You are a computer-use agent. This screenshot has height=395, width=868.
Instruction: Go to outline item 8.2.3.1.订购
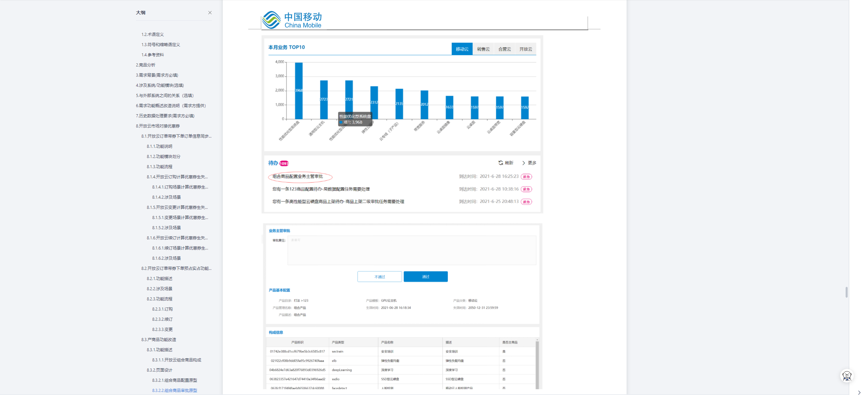click(x=162, y=309)
